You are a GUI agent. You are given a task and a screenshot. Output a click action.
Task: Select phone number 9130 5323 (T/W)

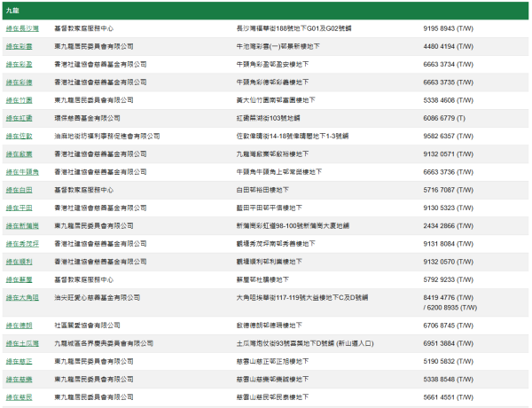pyautogui.click(x=448, y=208)
